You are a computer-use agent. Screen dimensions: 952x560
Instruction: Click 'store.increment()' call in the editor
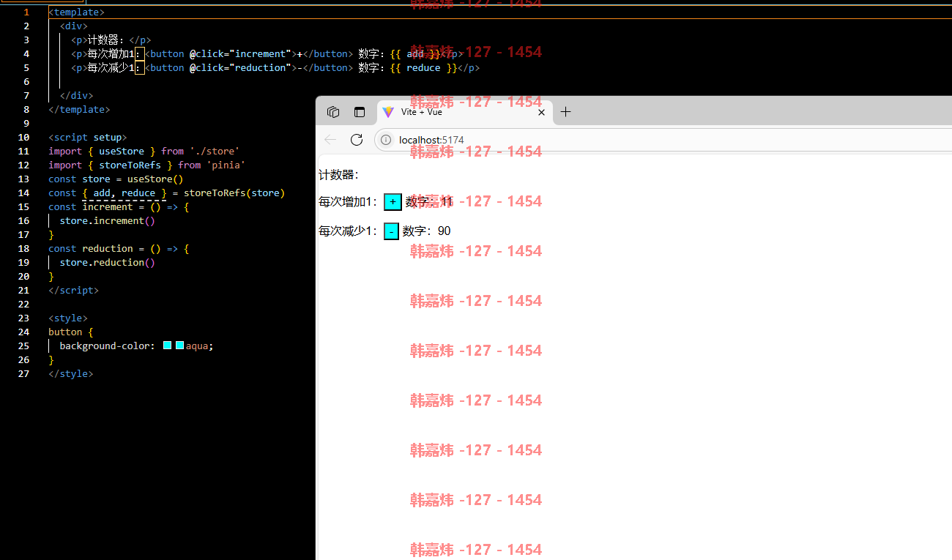[x=108, y=220]
